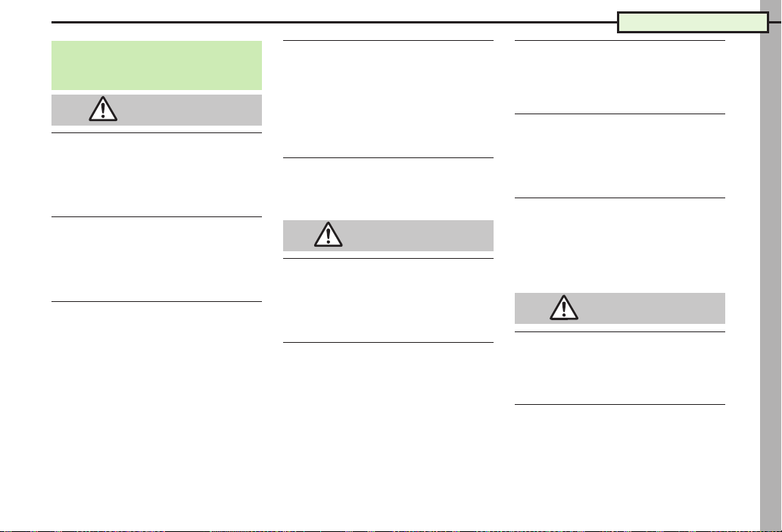
Task: Click the warning triangle icon in the left column
Action: (x=103, y=109)
